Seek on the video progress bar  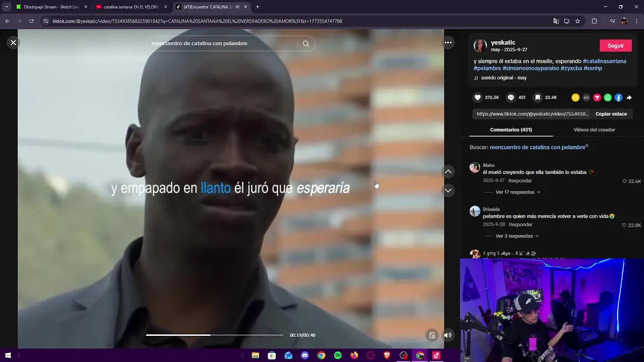point(215,335)
